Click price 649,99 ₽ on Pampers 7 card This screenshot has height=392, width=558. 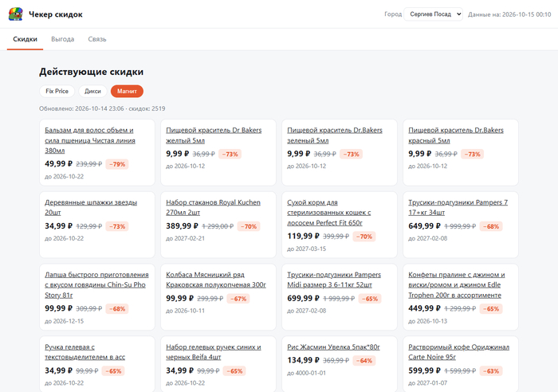[425, 226]
